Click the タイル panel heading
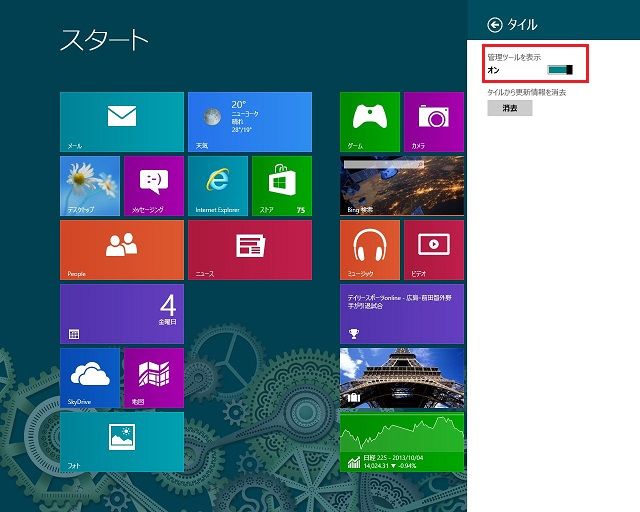Viewport: 640px width, 512px height. coord(522,24)
